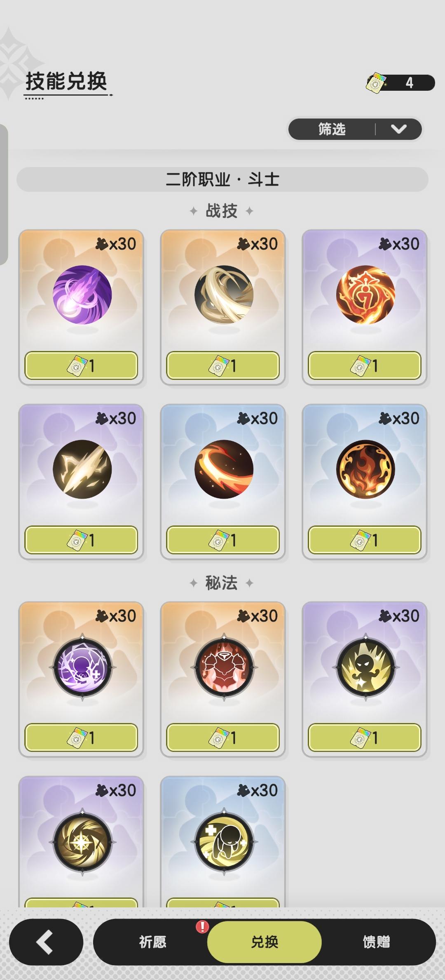Select the golden powered-up figure icon
This screenshot has height=980, width=445.
click(365, 667)
